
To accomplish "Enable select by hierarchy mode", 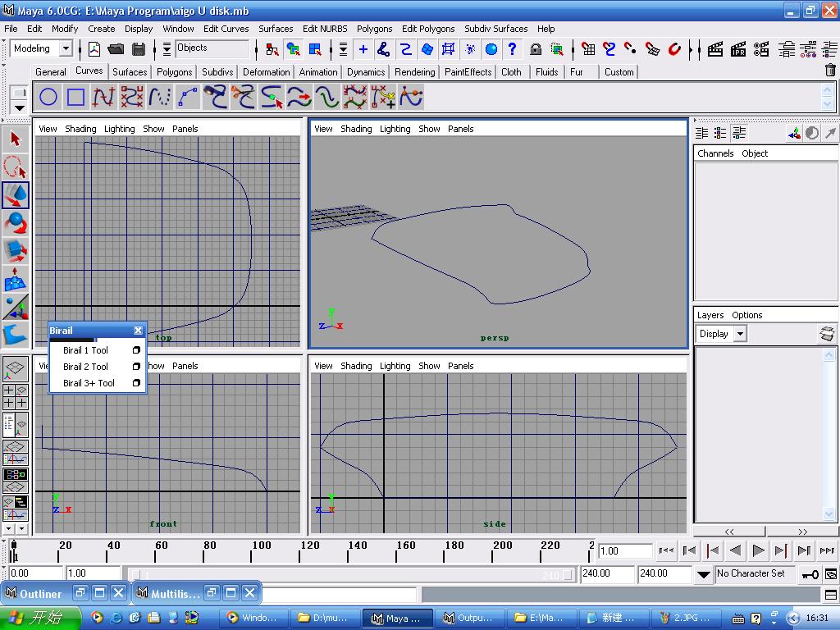I will pyautogui.click(x=272, y=49).
